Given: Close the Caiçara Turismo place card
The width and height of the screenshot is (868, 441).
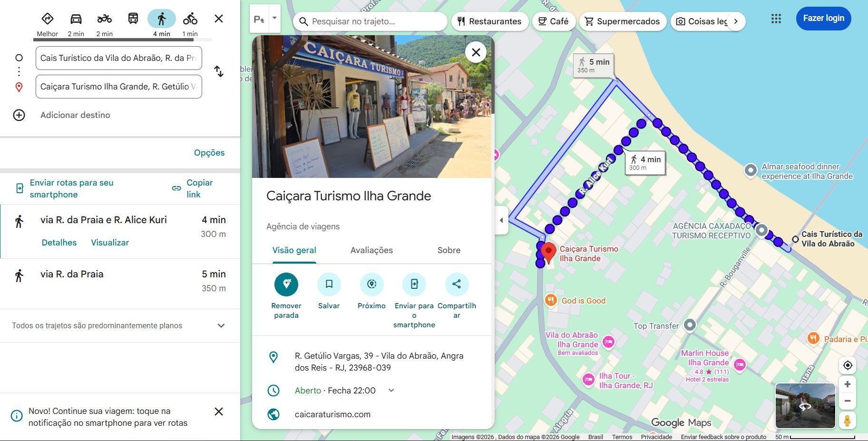Looking at the screenshot, I should 476,52.
